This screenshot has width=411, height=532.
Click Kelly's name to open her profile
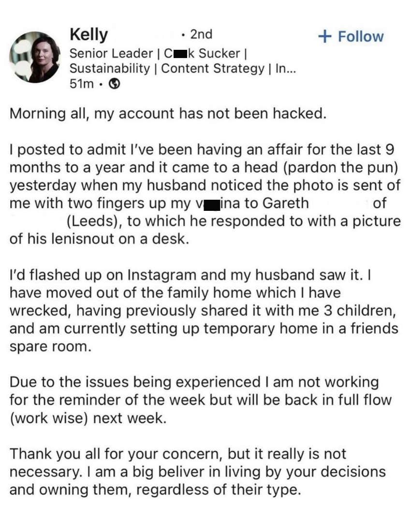[x=87, y=34]
